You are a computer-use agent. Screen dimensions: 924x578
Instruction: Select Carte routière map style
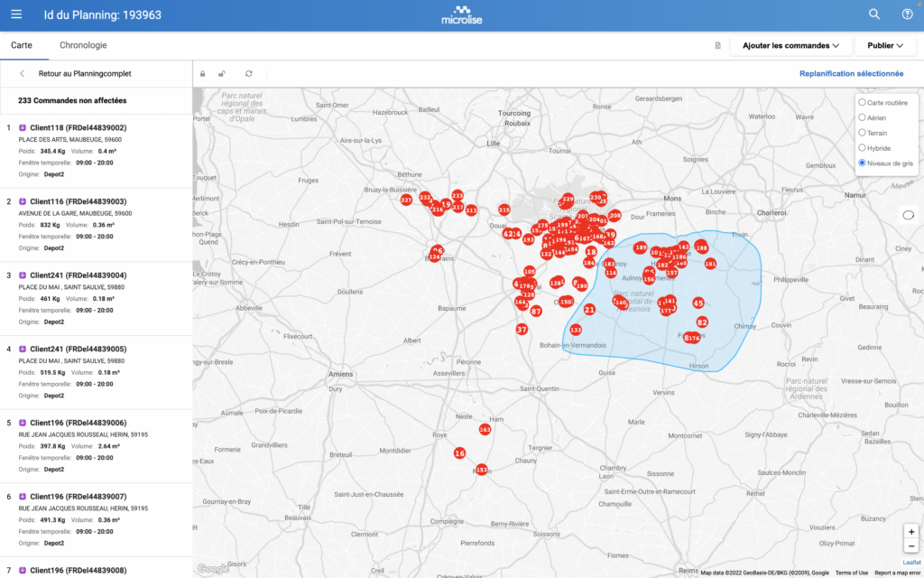coord(862,102)
